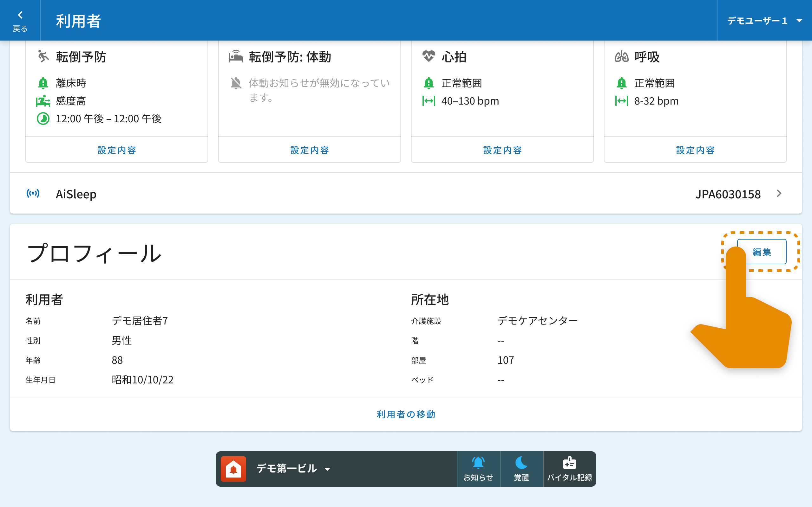The image size is (812, 507).
Task: Open 設定内容 for 転倒予防
Action: (116, 150)
